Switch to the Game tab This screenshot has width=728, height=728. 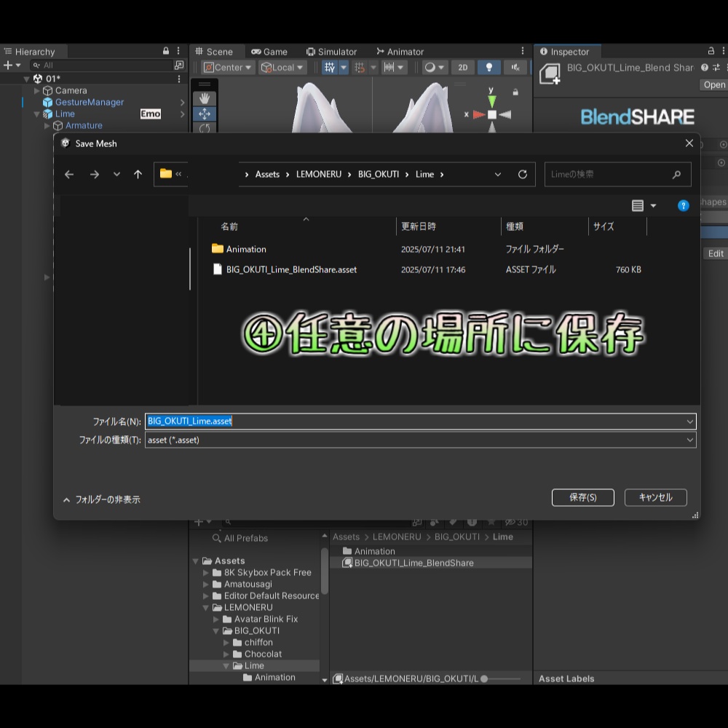[x=269, y=52]
